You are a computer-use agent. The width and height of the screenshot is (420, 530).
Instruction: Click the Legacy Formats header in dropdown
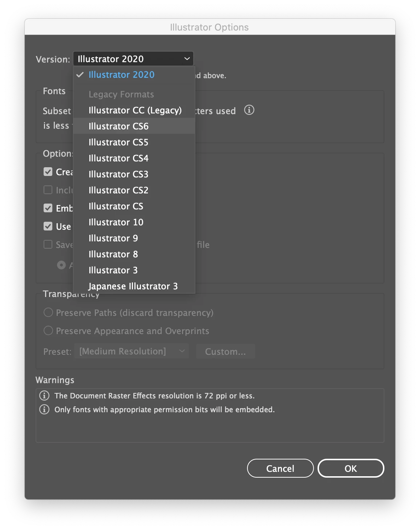tap(121, 95)
